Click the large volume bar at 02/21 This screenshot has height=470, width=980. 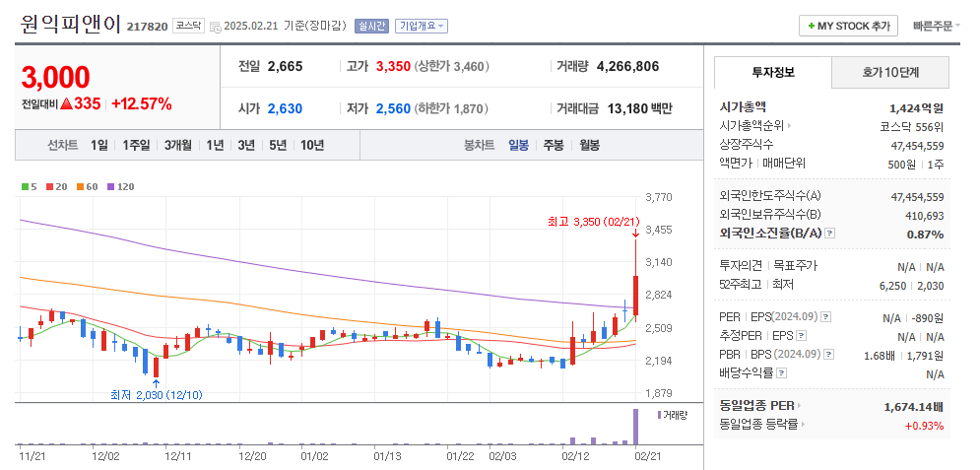[635, 427]
